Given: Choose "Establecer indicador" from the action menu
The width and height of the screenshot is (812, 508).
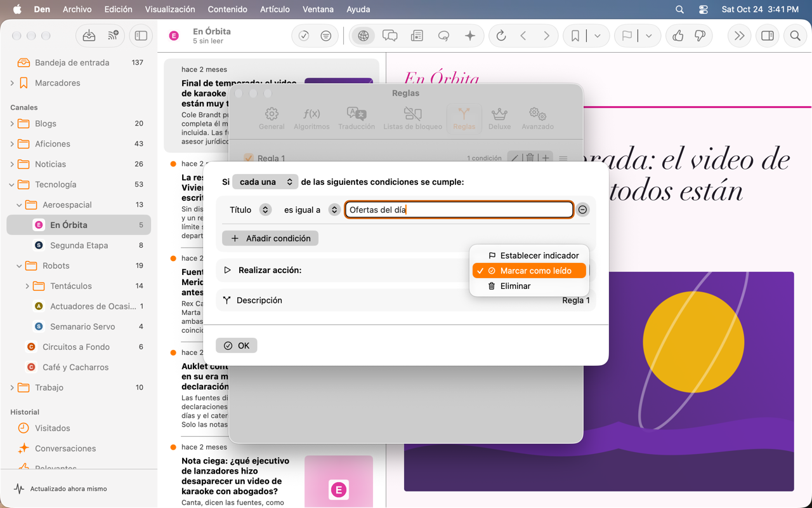Looking at the screenshot, I should click(529, 255).
